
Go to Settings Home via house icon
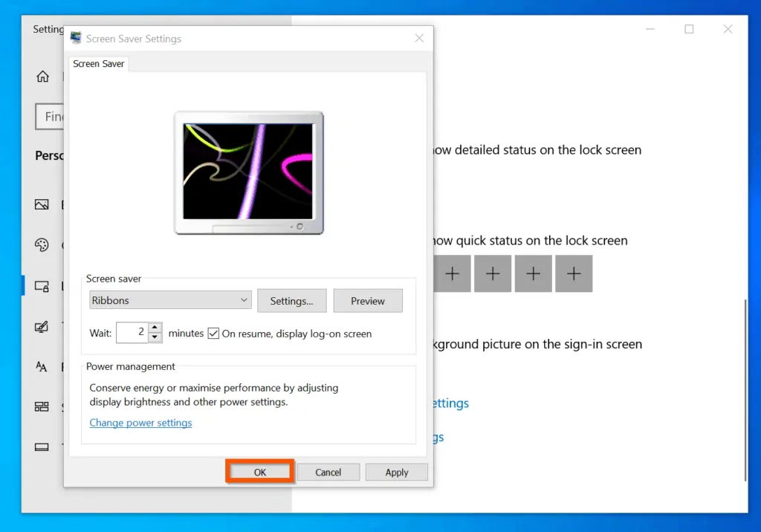(x=42, y=77)
